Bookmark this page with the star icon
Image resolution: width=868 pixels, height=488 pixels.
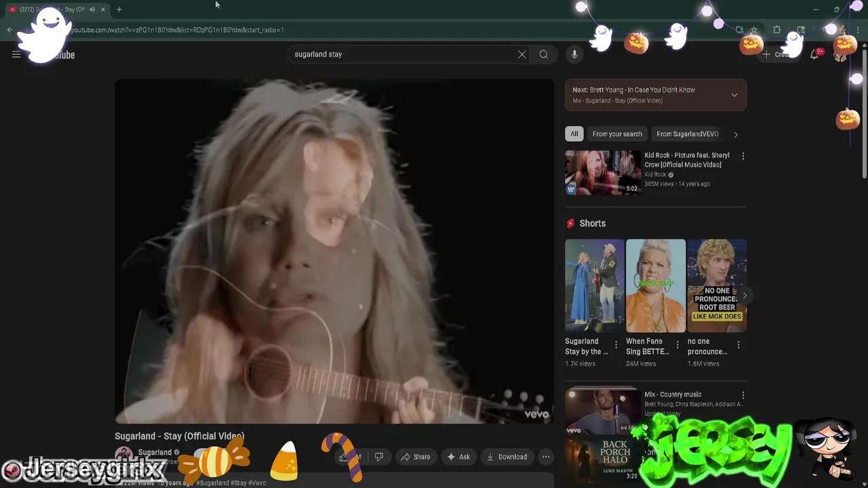click(754, 30)
